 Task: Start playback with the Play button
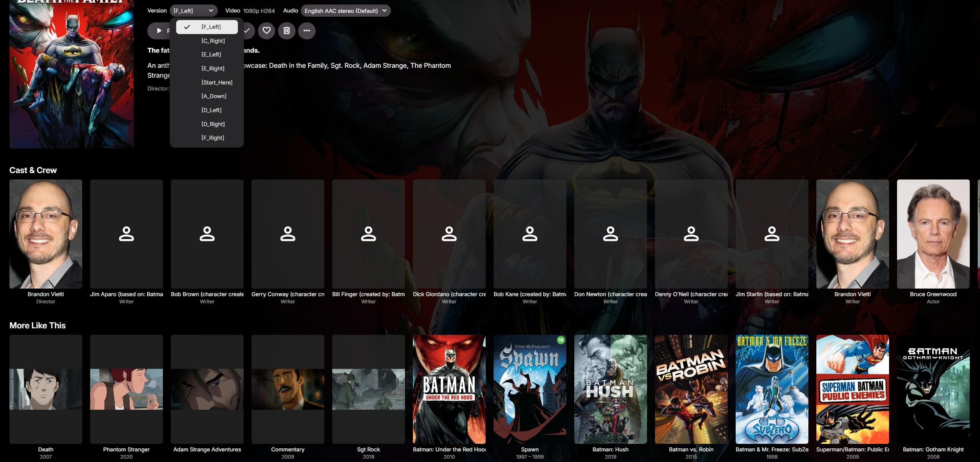pos(159,30)
